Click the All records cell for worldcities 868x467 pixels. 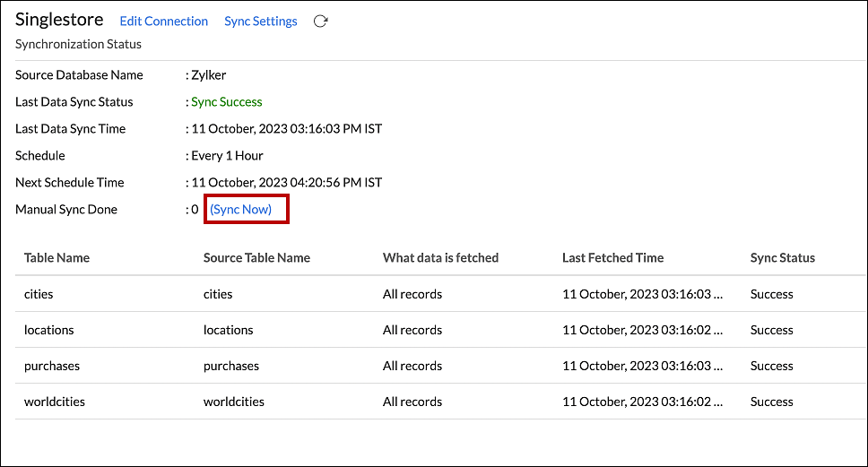[412, 402]
